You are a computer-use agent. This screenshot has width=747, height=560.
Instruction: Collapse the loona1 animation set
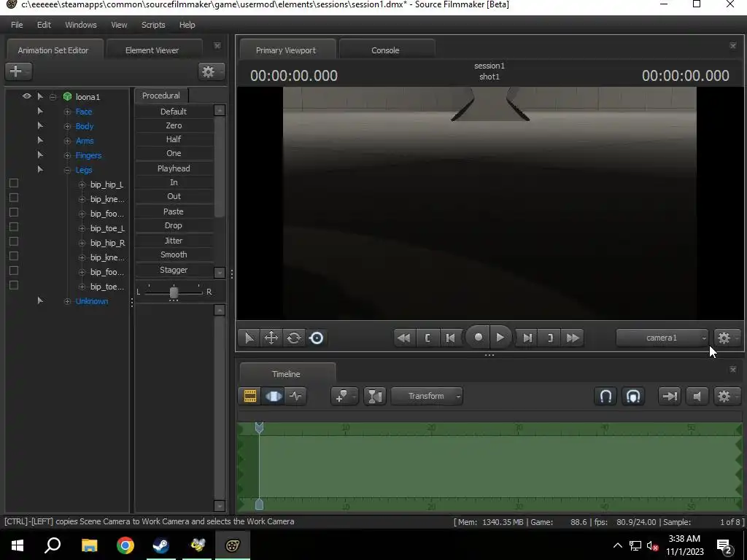pyautogui.click(x=53, y=97)
